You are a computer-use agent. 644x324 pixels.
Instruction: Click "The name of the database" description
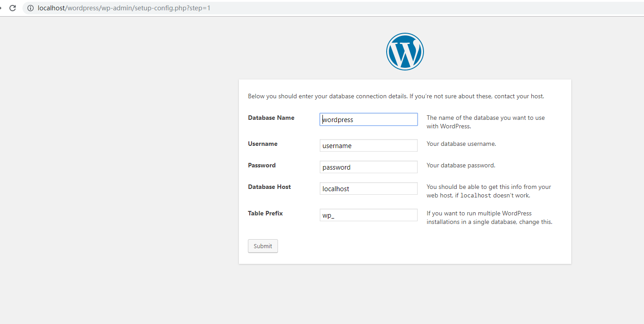click(486, 122)
